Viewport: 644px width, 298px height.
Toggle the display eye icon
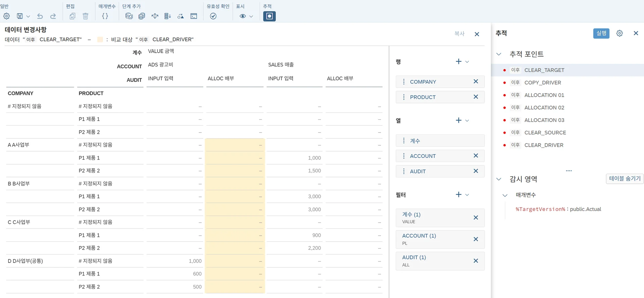243,16
